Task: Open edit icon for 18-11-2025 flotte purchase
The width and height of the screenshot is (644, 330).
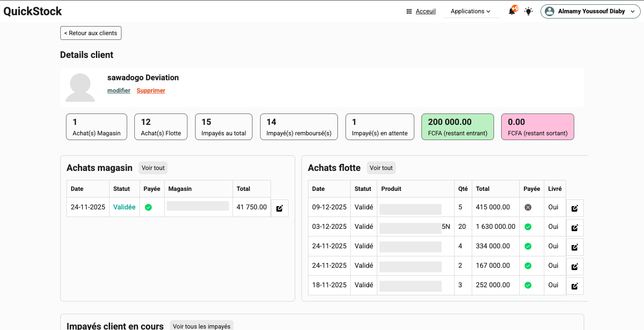Action: (575, 286)
